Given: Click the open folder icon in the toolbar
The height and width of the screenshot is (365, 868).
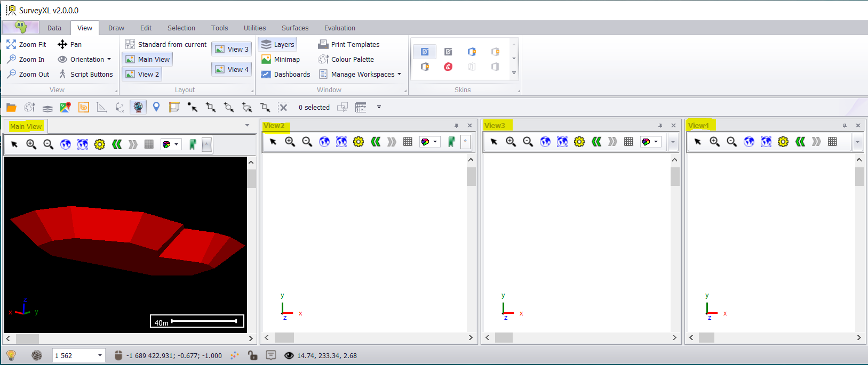Looking at the screenshot, I should tap(11, 108).
